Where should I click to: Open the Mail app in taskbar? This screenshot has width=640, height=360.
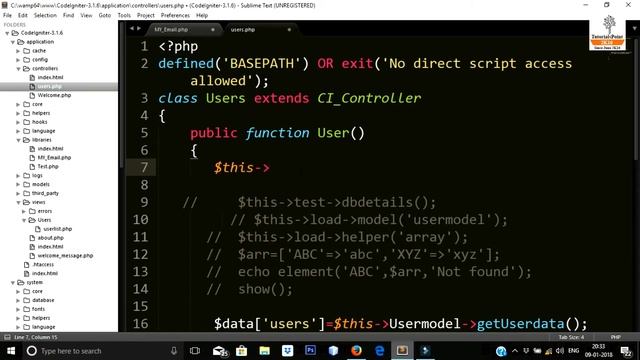tap(220, 351)
